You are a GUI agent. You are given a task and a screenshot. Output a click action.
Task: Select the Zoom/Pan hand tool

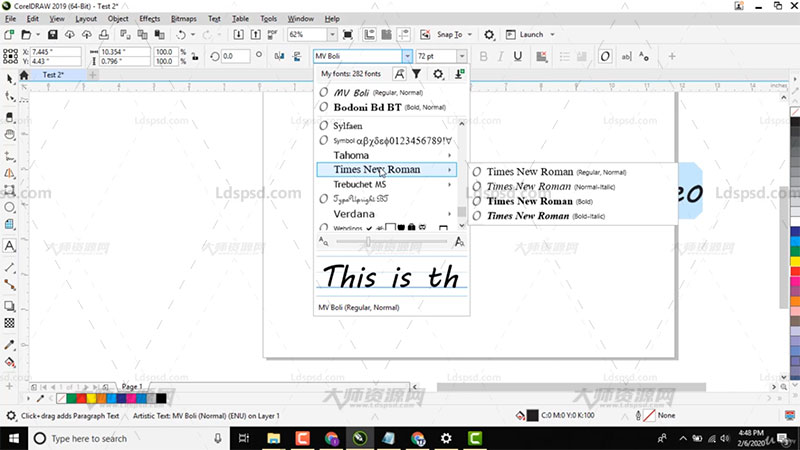(10, 135)
